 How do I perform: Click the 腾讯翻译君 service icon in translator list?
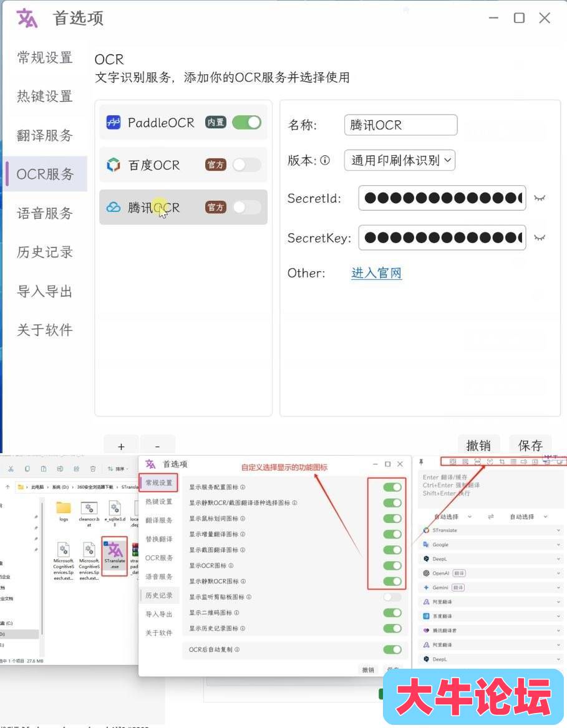click(426, 631)
